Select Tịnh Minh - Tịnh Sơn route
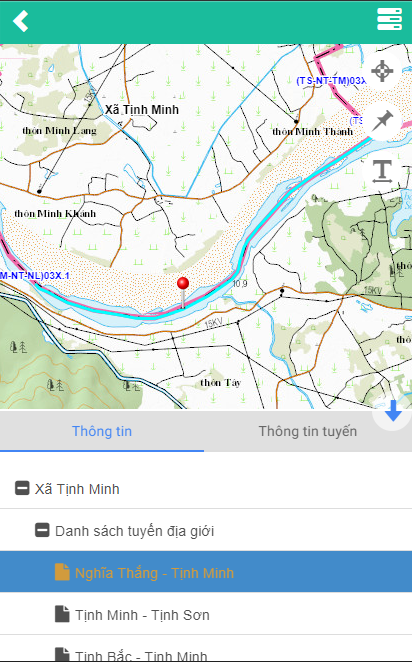 click(206, 614)
